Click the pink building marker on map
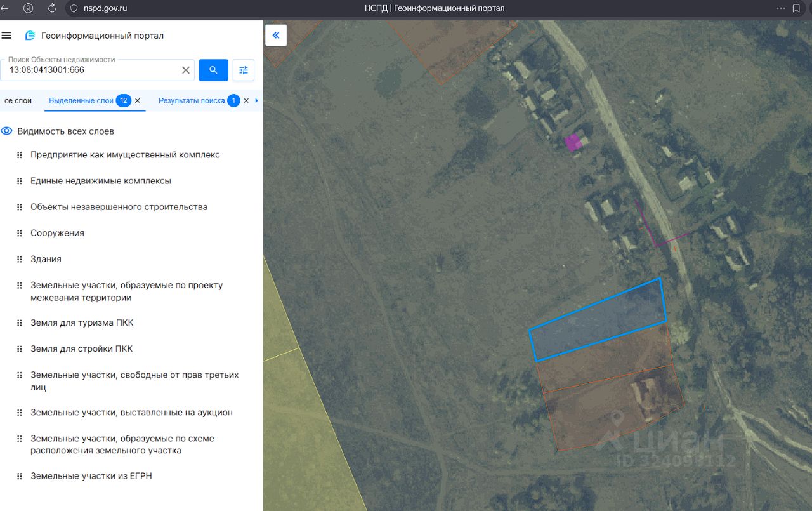The image size is (812, 511). click(573, 142)
